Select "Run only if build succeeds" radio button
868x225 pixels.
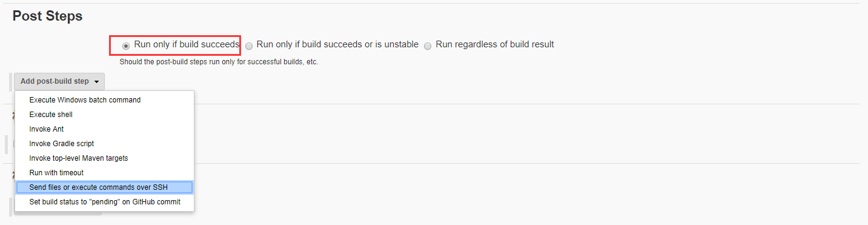(125, 45)
